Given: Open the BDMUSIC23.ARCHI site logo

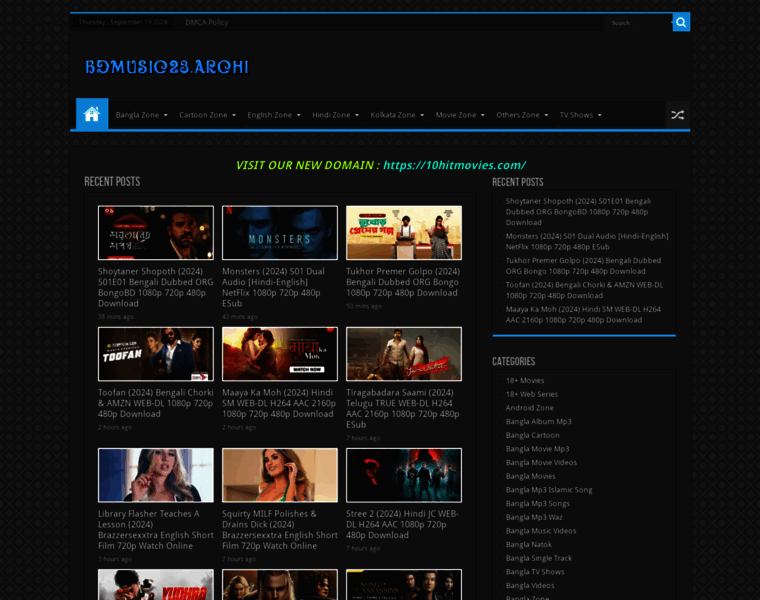Looking at the screenshot, I should pos(167,67).
